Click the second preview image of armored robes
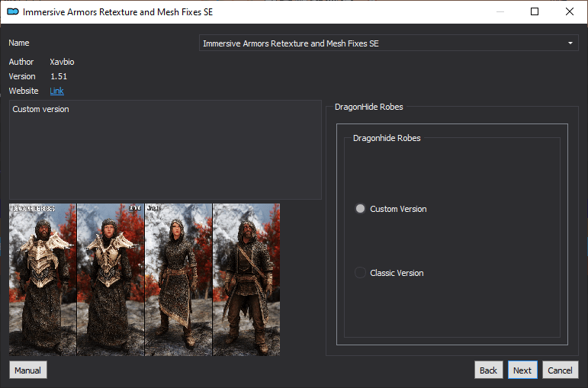 tap(111, 279)
